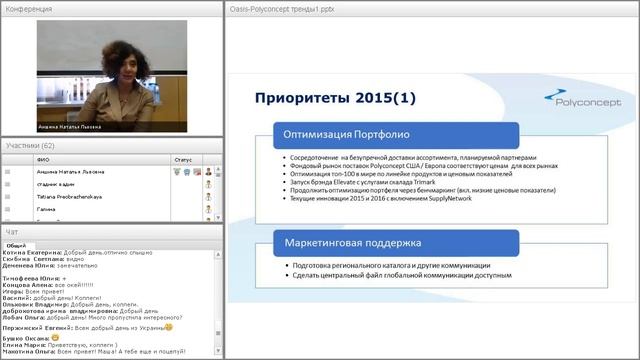Click the microphone status icon for Анцина Наталья
The width and height of the screenshot is (640, 360).
click(177, 172)
